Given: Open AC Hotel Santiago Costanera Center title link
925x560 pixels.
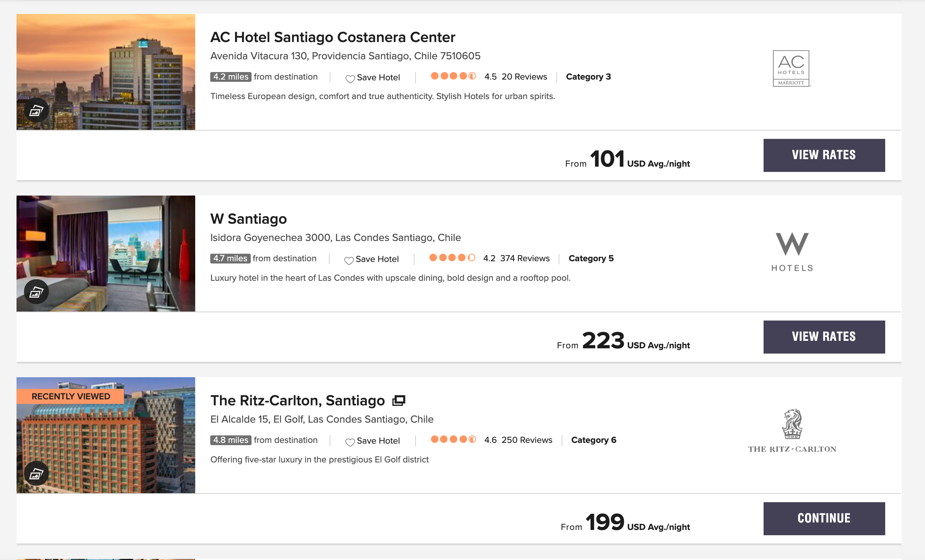Looking at the screenshot, I should (333, 37).
